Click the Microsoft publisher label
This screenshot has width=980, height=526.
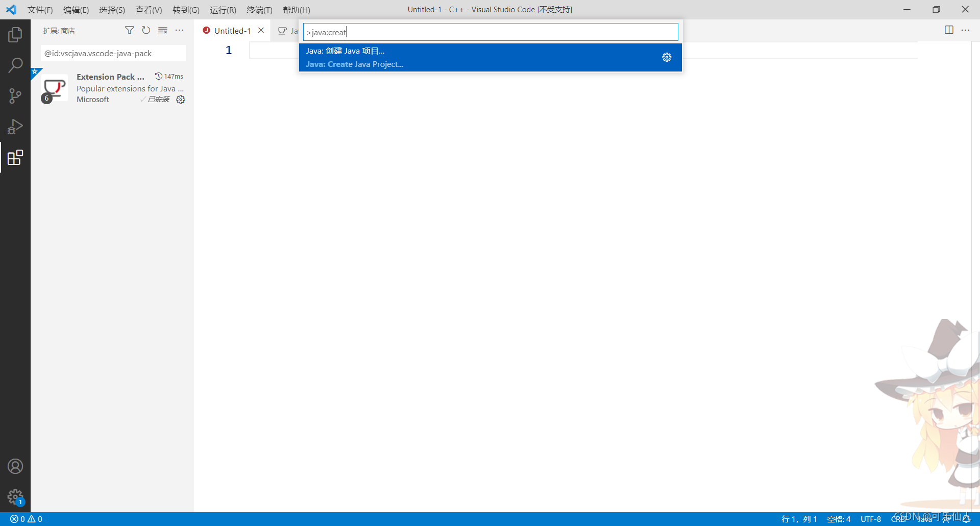(x=93, y=100)
